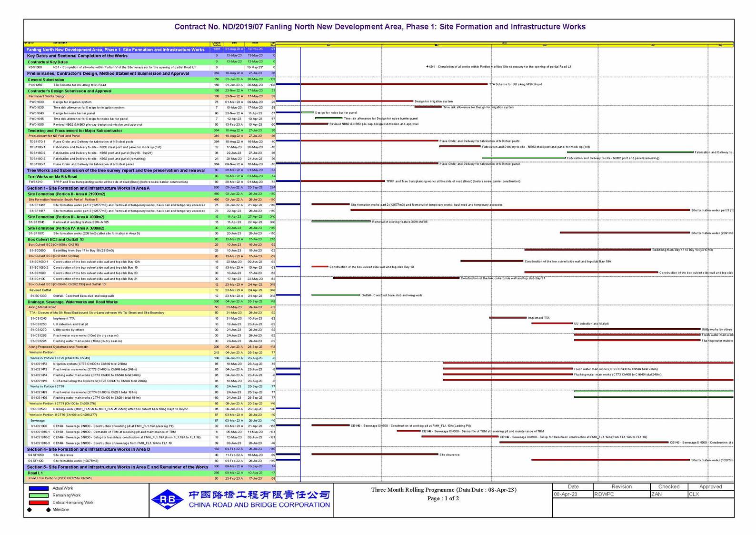Viewport: 756px width, 535px height.
Task: Click the Section 1 Area A header row
Action: [x=150, y=188]
